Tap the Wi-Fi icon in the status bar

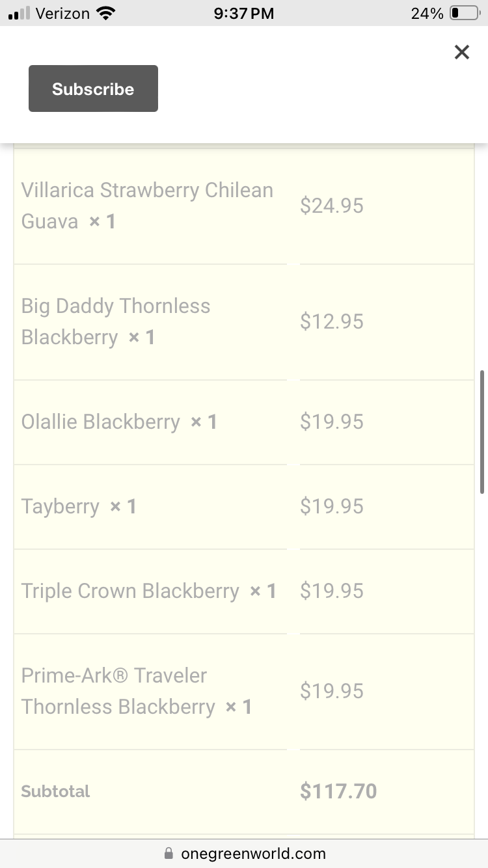tap(104, 13)
